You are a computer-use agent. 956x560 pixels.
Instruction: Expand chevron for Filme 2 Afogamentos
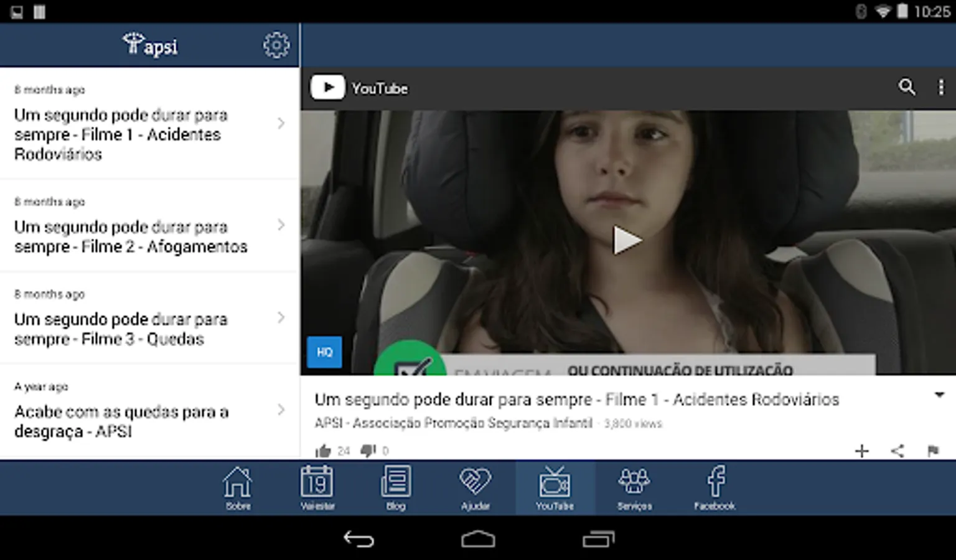pos(281,225)
